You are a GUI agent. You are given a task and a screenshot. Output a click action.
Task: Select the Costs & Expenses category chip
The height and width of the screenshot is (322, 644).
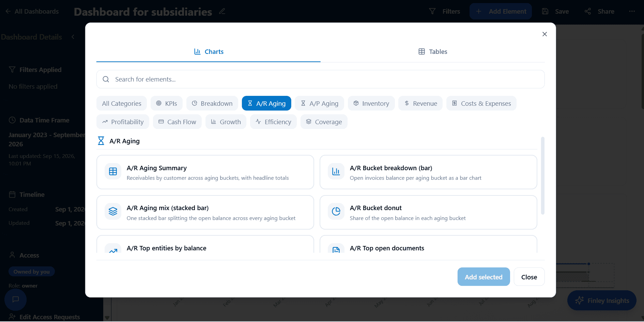[481, 103]
